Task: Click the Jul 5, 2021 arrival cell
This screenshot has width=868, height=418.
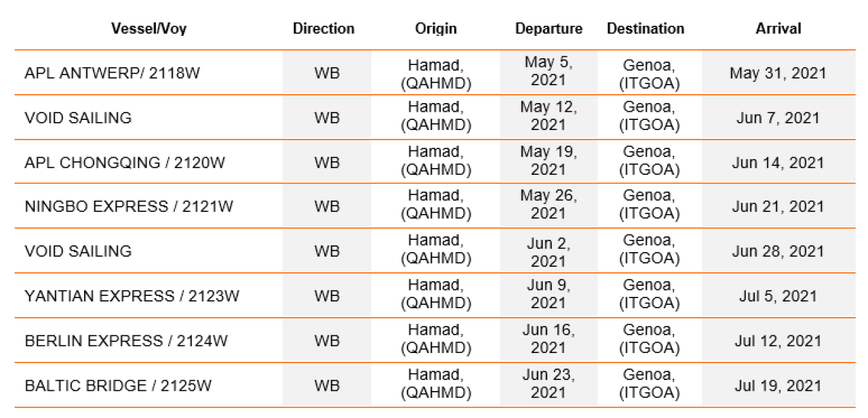Action: pos(778,296)
